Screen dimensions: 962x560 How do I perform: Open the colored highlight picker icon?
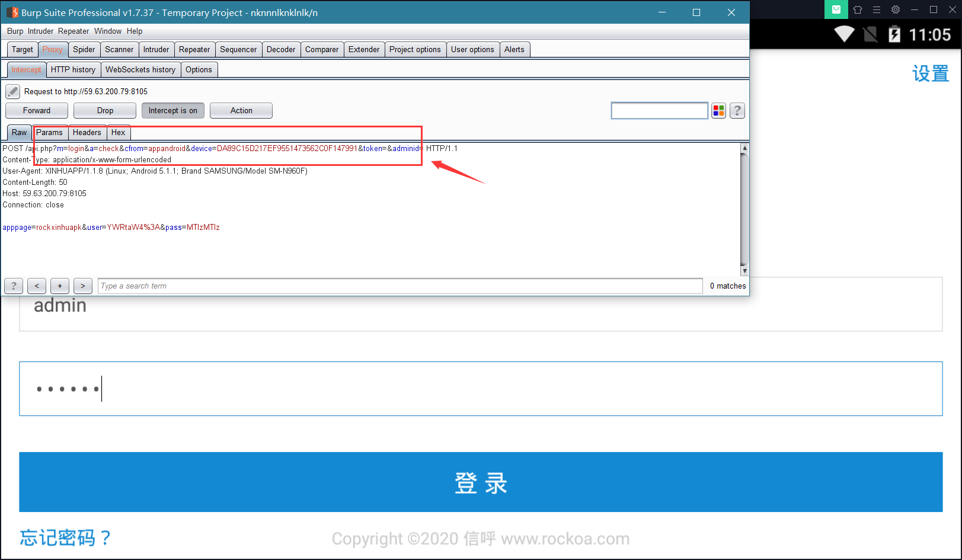click(718, 111)
